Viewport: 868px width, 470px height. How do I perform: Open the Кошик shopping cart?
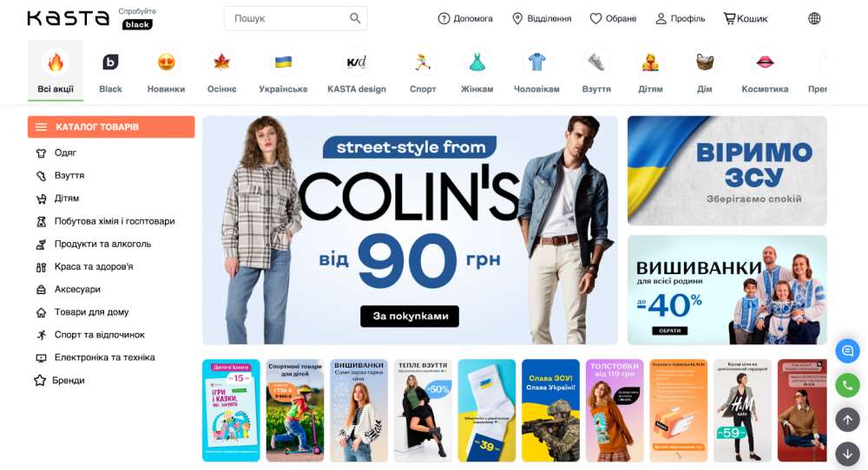click(x=745, y=18)
